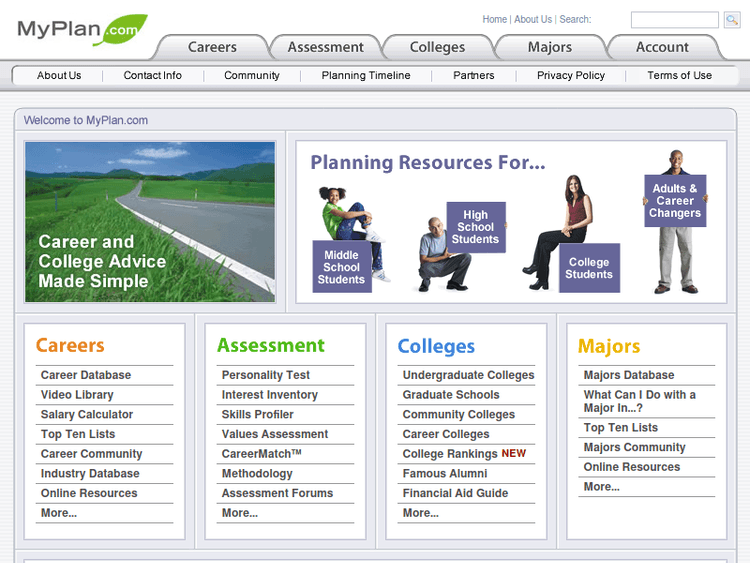Click the green Assessment section heading
The image size is (750, 563).
coord(271,345)
